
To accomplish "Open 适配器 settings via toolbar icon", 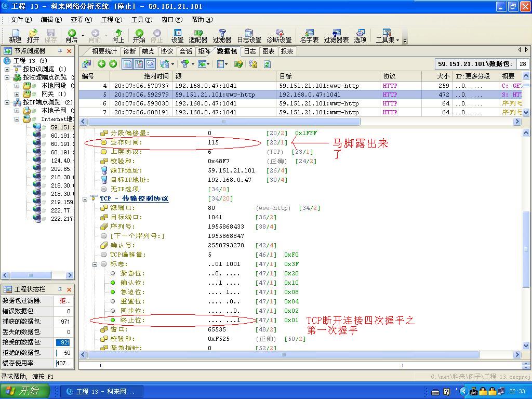I will (x=198, y=36).
